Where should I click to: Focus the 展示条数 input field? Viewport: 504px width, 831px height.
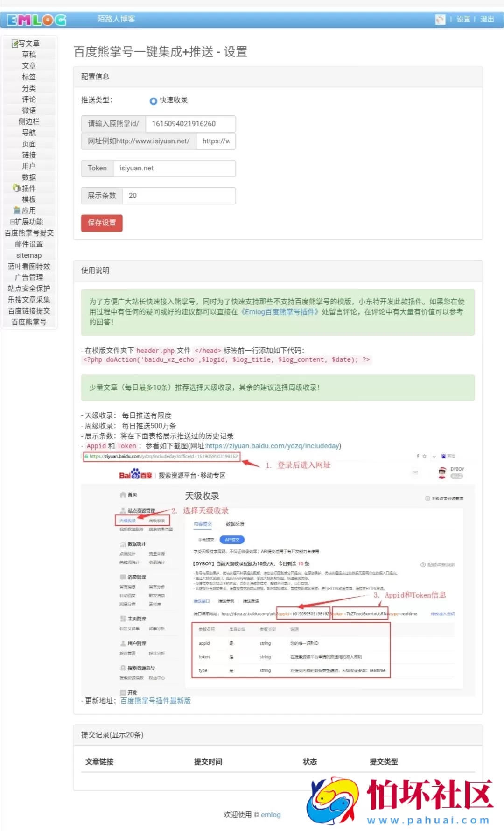[x=179, y=196]
